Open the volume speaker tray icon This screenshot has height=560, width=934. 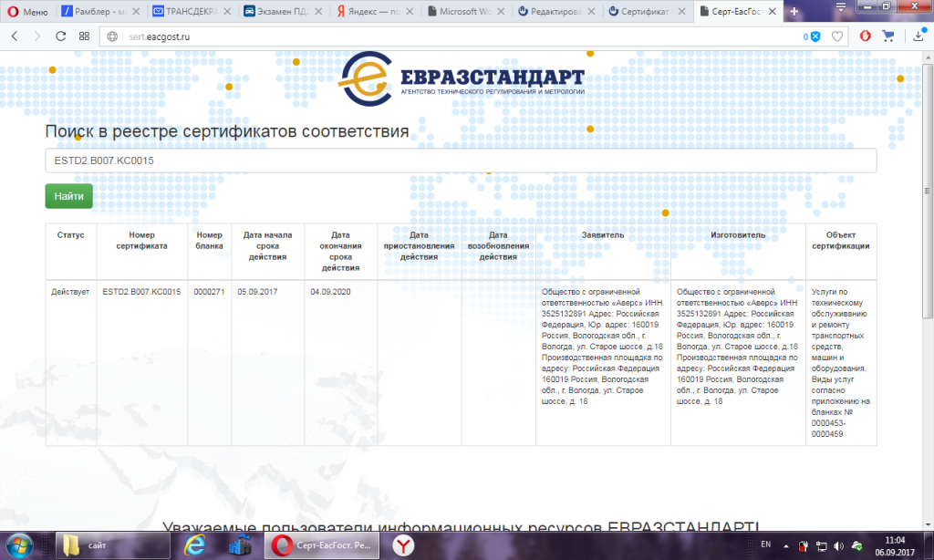[x=839, y=545]
